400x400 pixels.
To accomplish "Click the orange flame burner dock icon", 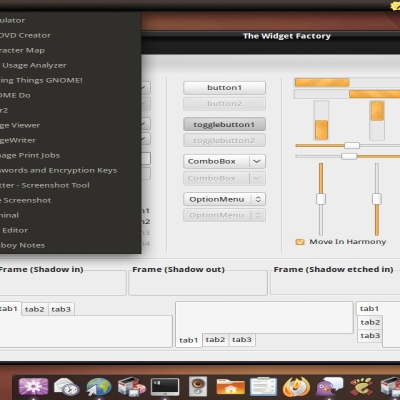I will click(x=296, y=387).
